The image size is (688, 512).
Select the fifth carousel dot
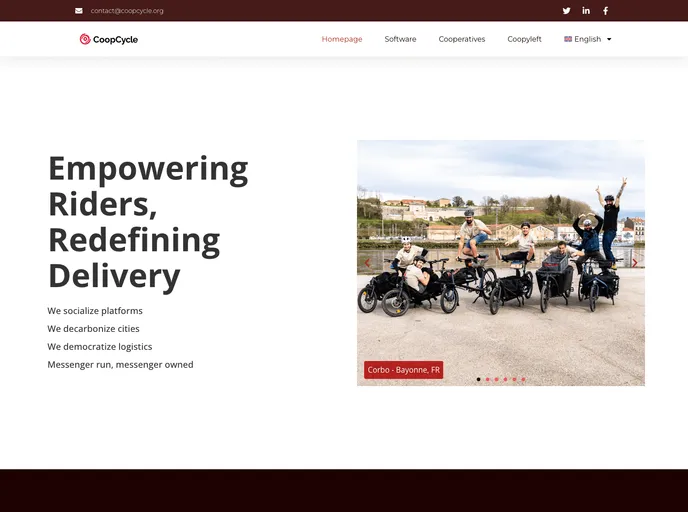pyautogui.click(x=514, y=379)
